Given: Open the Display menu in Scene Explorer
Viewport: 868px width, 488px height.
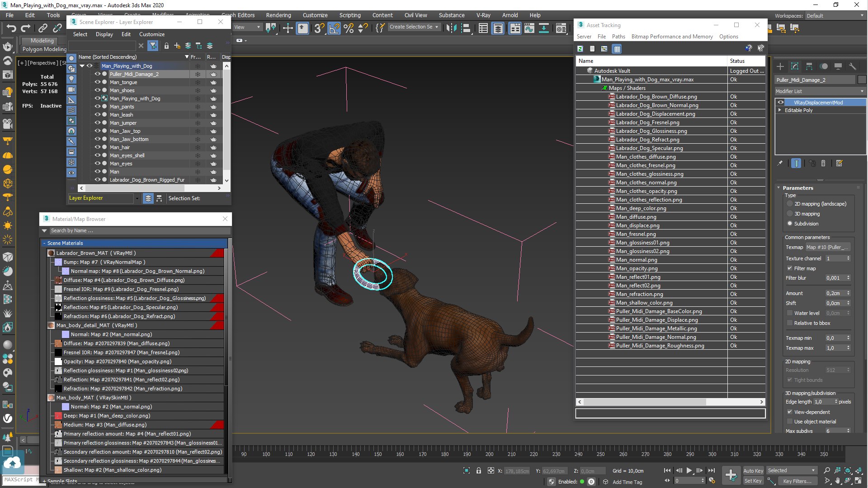Looking at the screenshot, I should tap(104, 34).
